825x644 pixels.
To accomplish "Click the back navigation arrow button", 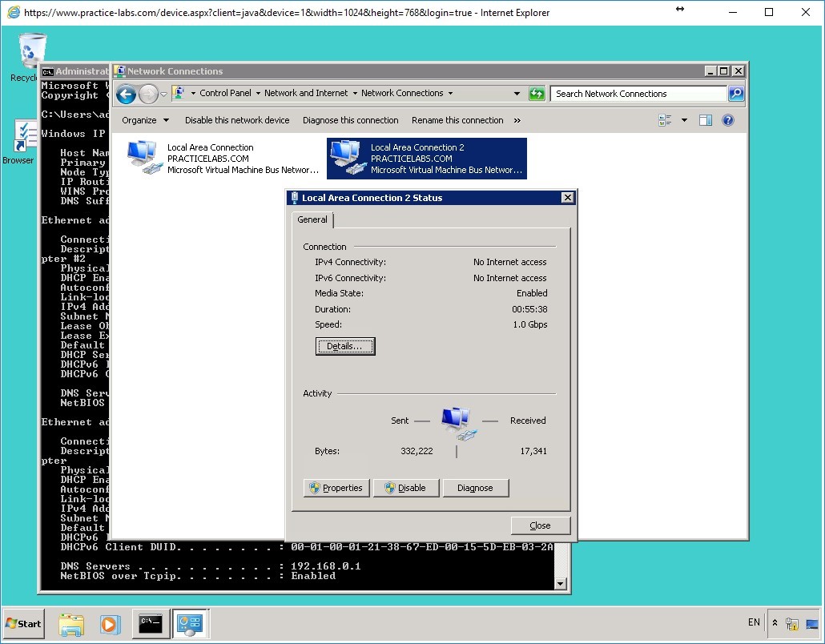I will (x=126, y=94).
